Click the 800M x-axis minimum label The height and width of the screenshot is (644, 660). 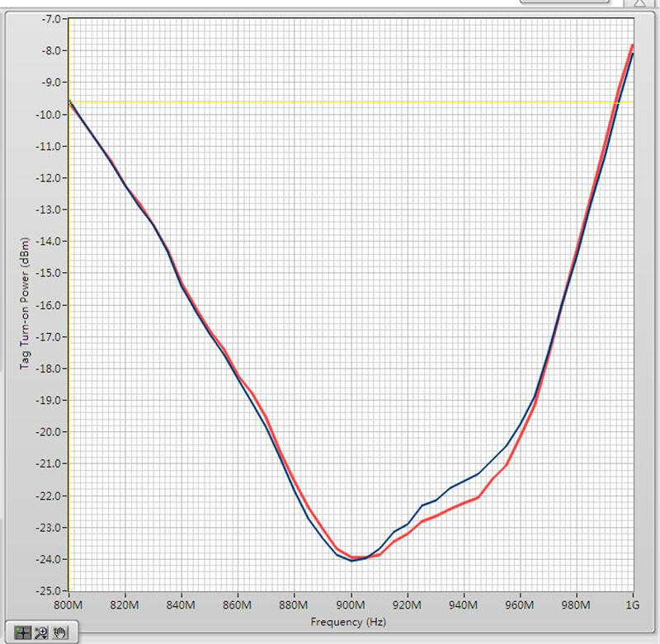(x=69, y=605)
